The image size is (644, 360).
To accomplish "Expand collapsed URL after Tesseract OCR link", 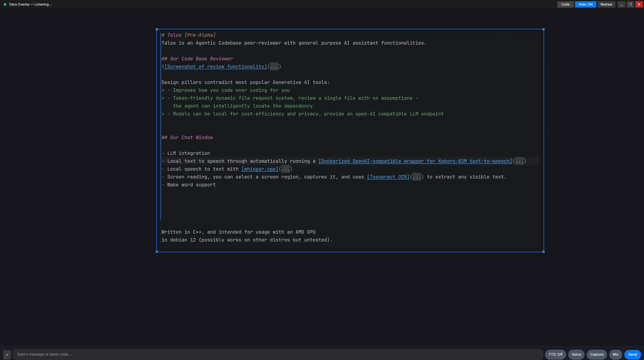I will [x=417, y=177].
